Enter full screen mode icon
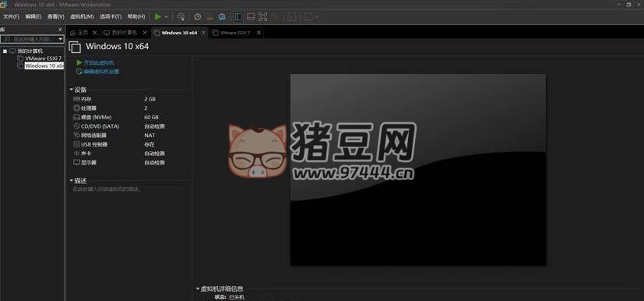 263,17
